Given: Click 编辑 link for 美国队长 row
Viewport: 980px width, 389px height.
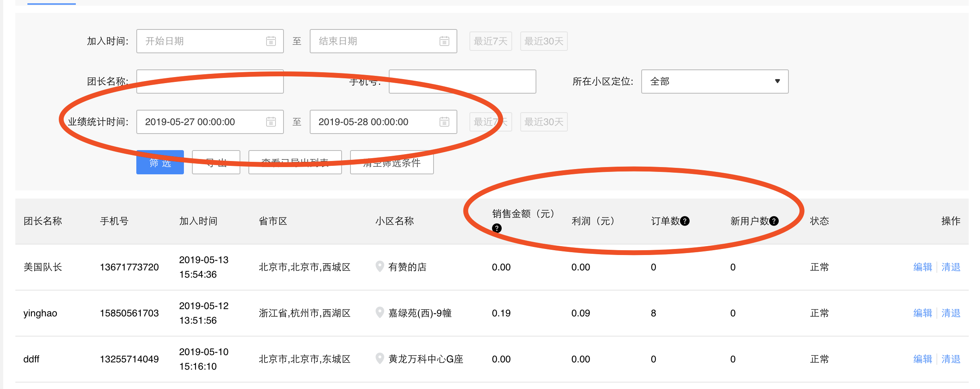Looking at the screenshot, I should tap(922, 267).
